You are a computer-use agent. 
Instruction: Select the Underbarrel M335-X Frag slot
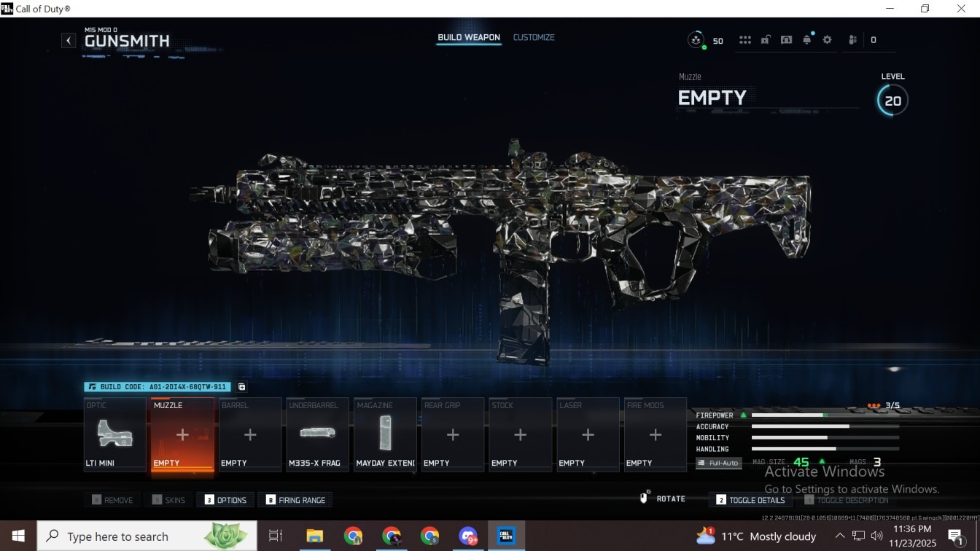[x=317, y=434]
